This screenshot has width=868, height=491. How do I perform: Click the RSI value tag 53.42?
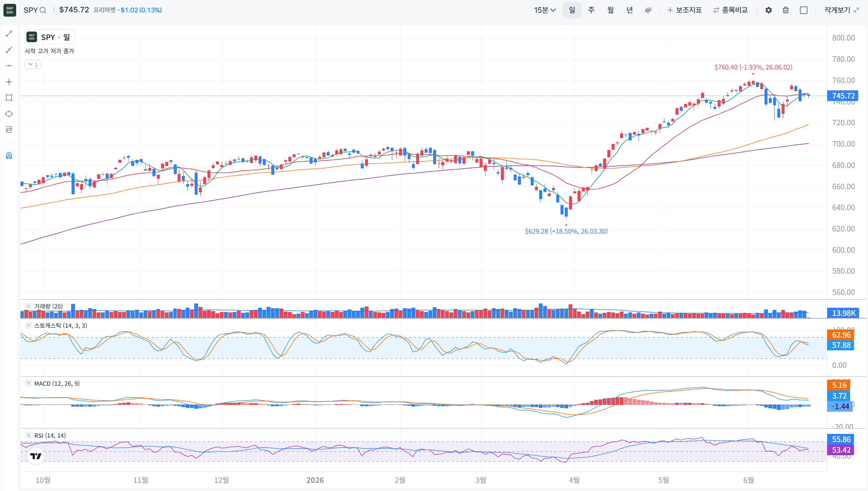[840, 450]
